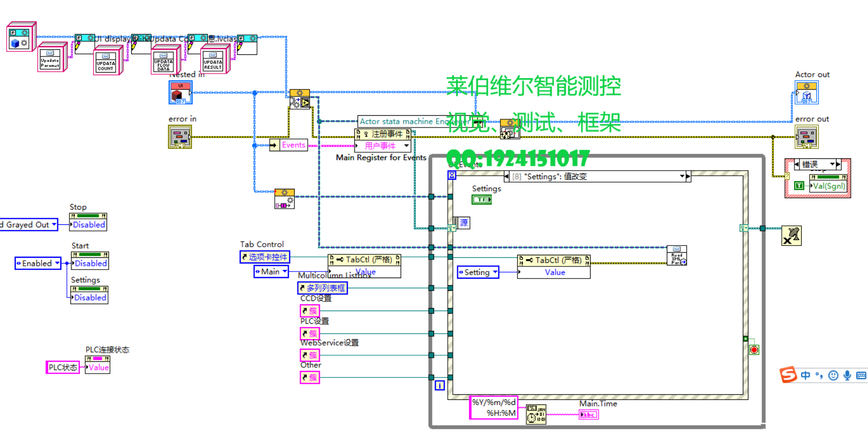Click the Val(Sgnl) property in error case
The height and width of the screenshot is (438, 868).
pyautogui.click(x=828, y=186)
